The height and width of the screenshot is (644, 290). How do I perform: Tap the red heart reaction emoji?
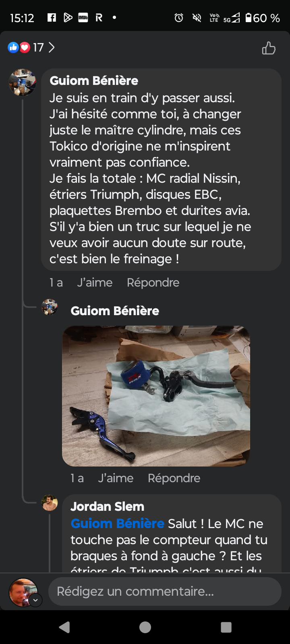[25, 47]
